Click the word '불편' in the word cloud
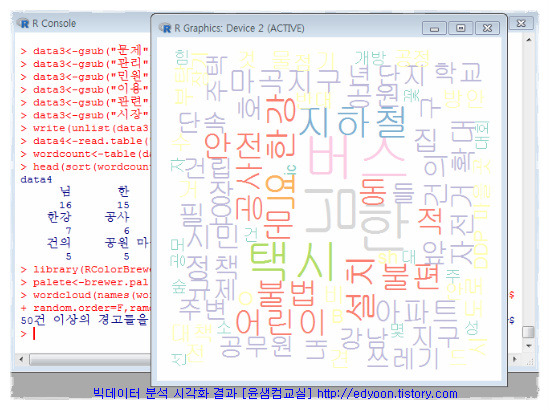550x410 pixels. click(x=411, y=276)
